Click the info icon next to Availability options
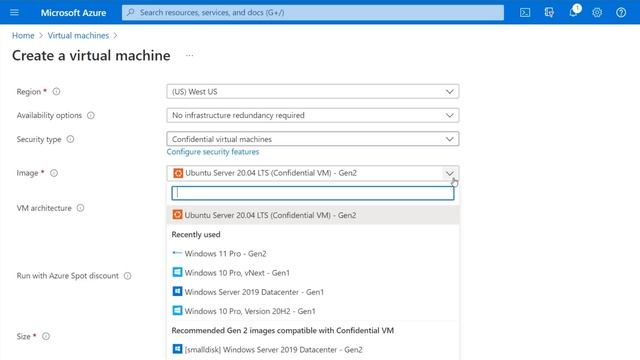 (x=91, y=116)
